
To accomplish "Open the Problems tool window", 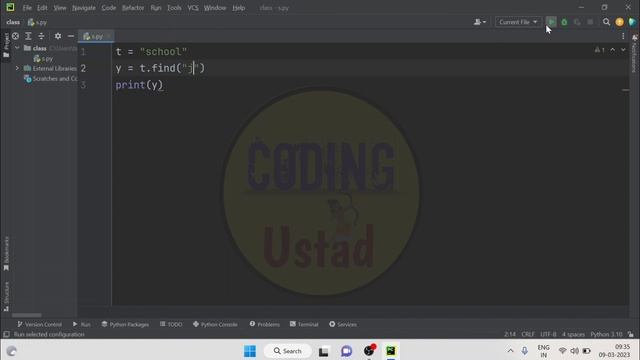I will (x=264, y=324).
